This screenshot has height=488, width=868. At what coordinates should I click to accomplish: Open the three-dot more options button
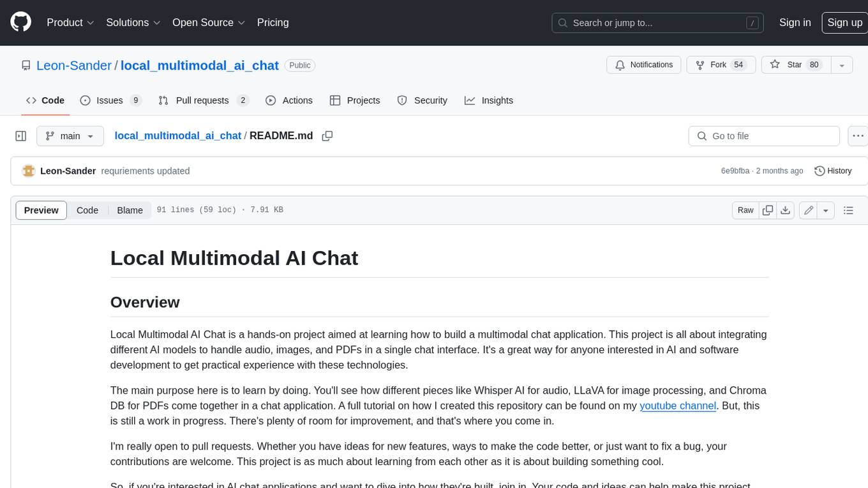[x=858, y=136]
